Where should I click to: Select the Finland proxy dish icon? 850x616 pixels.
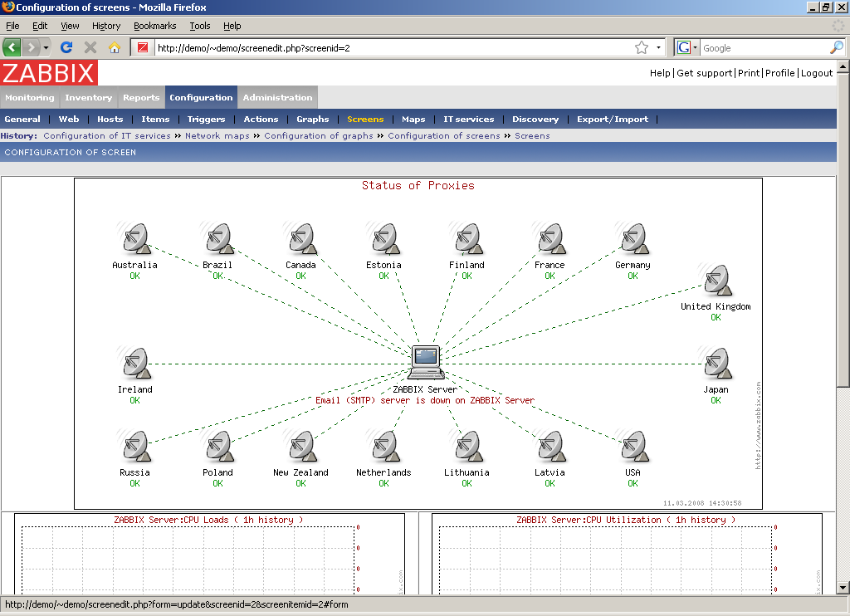coord(467,238)
